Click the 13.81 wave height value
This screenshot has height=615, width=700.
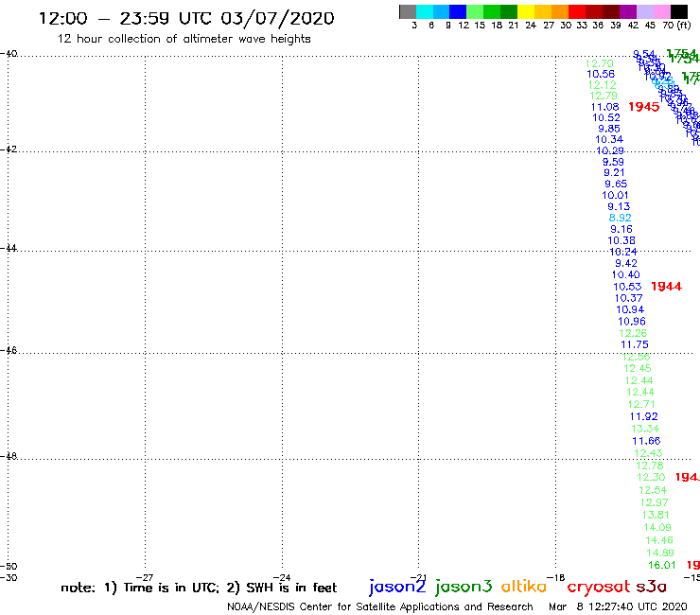[656, 515]
